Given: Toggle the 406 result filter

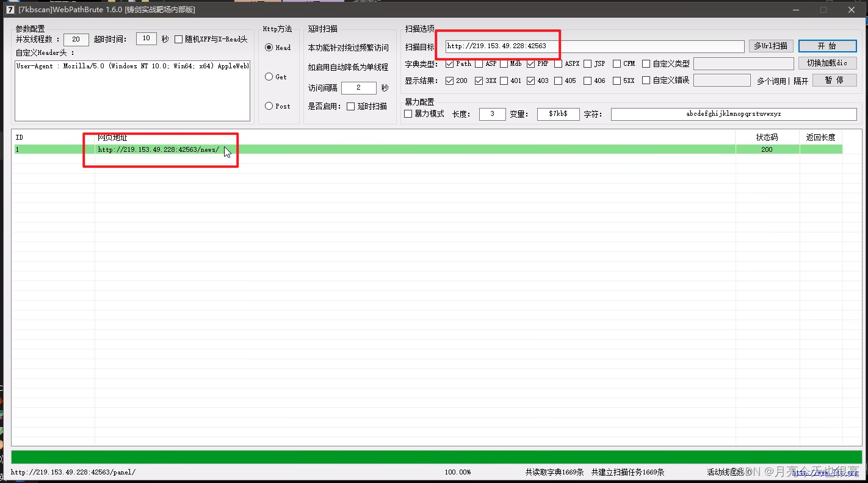Looking at the screenshot, I should point(587,80).
